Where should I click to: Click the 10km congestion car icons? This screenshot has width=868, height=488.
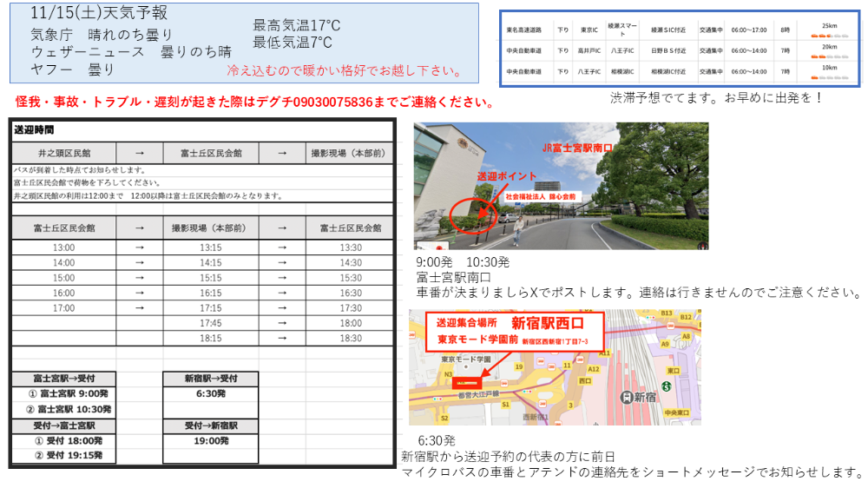point(829,77)
